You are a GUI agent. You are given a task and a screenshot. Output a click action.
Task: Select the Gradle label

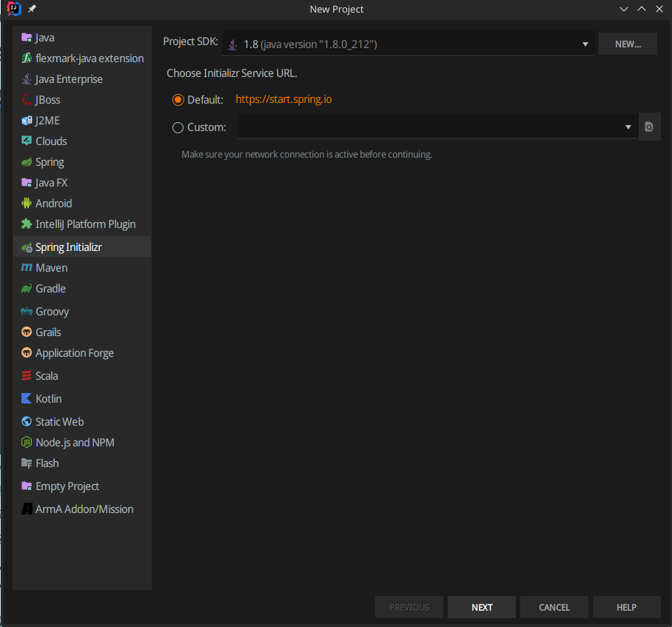tap(50, 289)
